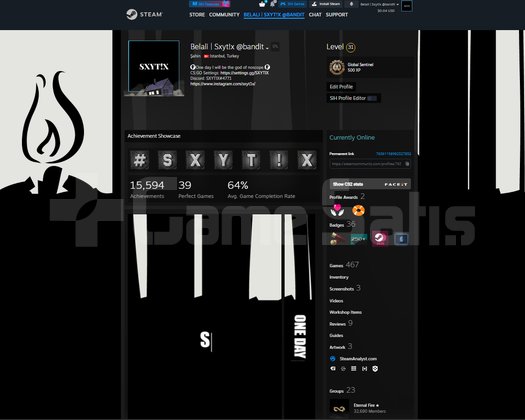The image size is (525, 420).
Task: Click the last X achievement tile
Action: 307,159
